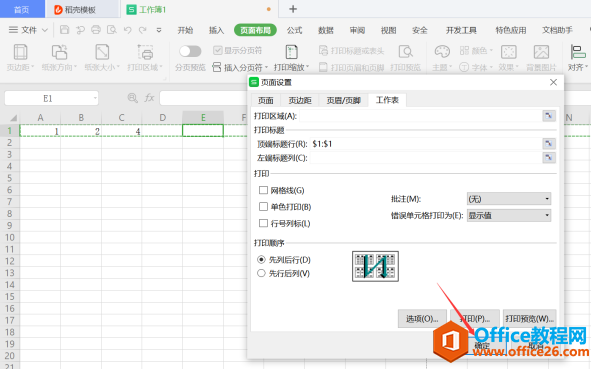Open the 公式 ribbon tab
The image size is (596, 369).
click(x=294, y=30)
